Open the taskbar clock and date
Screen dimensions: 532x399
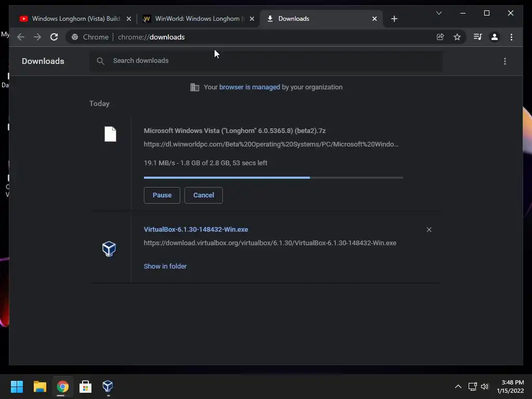point(511,387)
